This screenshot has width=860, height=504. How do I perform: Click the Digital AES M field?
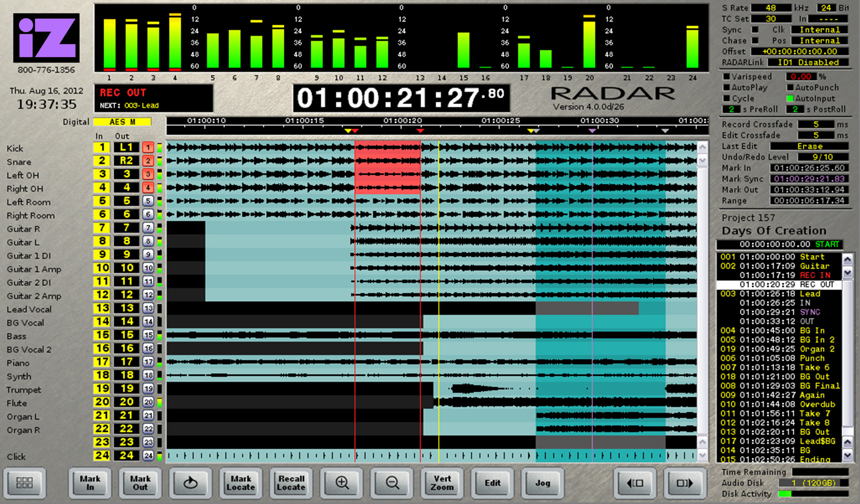(x=122, y=122)
